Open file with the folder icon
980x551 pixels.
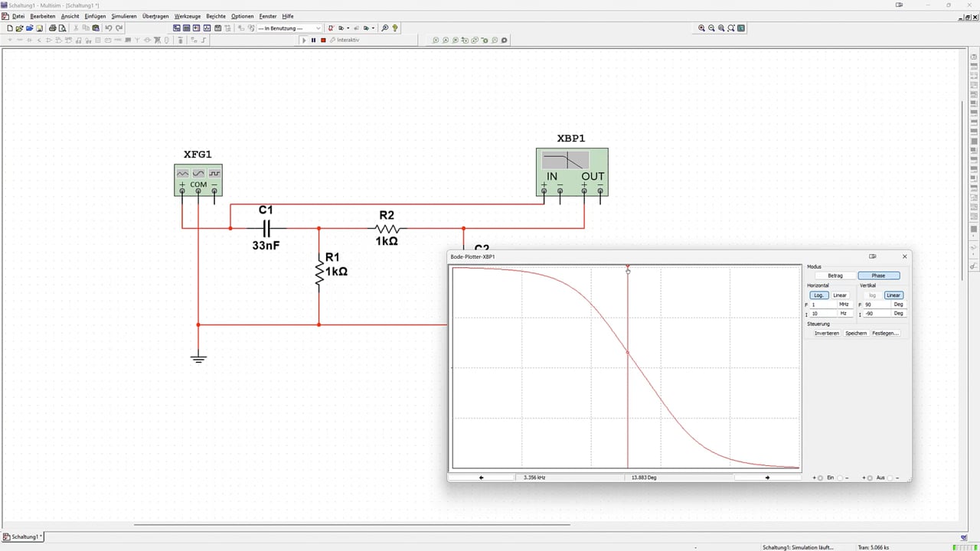click(x=19, y=28)
